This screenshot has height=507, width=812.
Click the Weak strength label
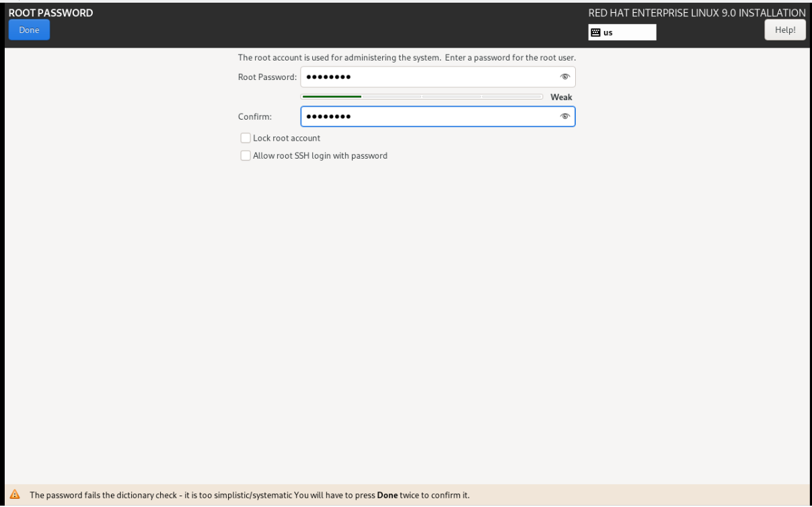[561, 97]
